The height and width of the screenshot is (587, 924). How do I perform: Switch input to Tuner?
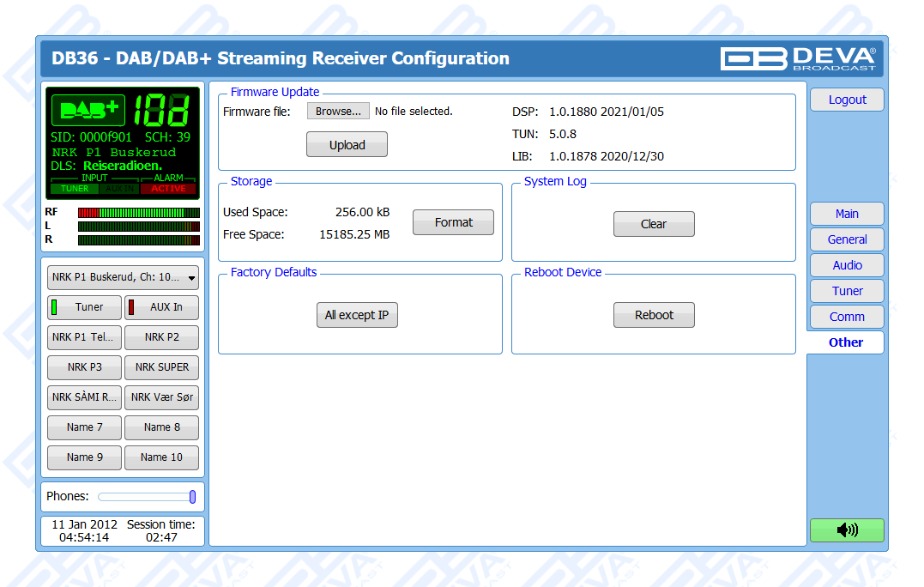tap(83, 307)
